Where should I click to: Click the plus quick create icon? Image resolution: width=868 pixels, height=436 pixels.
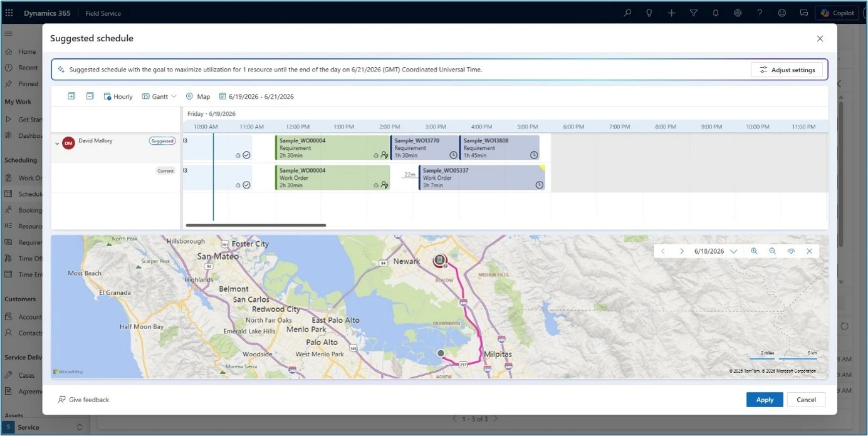pyautogui.click(x=671, y=13)
